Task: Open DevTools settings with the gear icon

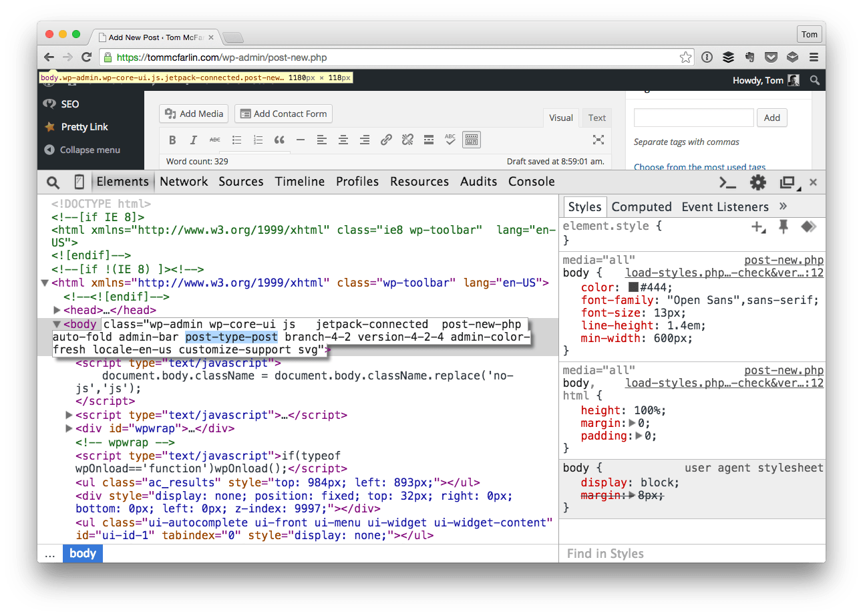Action: (x=758, y=182)
